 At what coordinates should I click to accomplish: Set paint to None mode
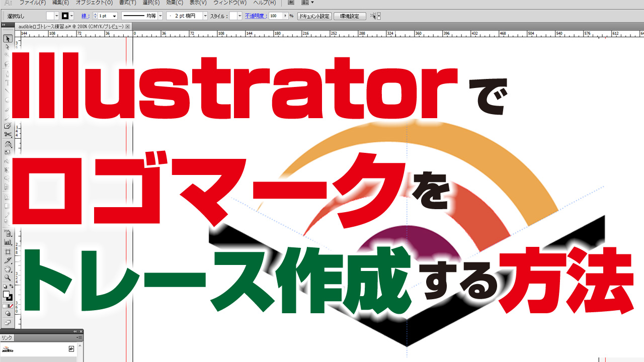tap(11, 306)
